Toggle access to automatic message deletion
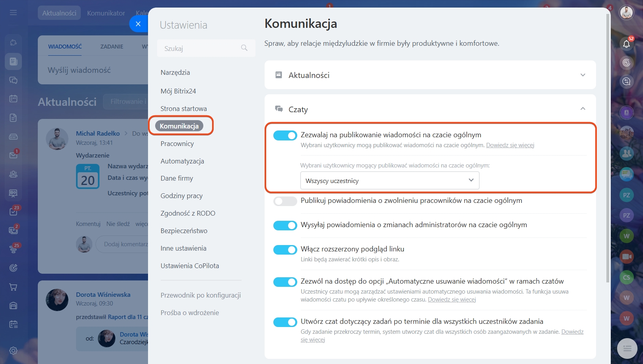This screenshot has height=364, width=643. tap(285, 282)
